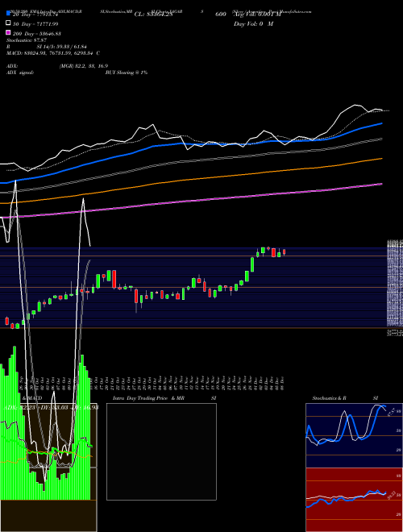The width and height of the screenshot is (403, 532).
Task: Click the ADX DY values readout line
Action: point(52,407)
